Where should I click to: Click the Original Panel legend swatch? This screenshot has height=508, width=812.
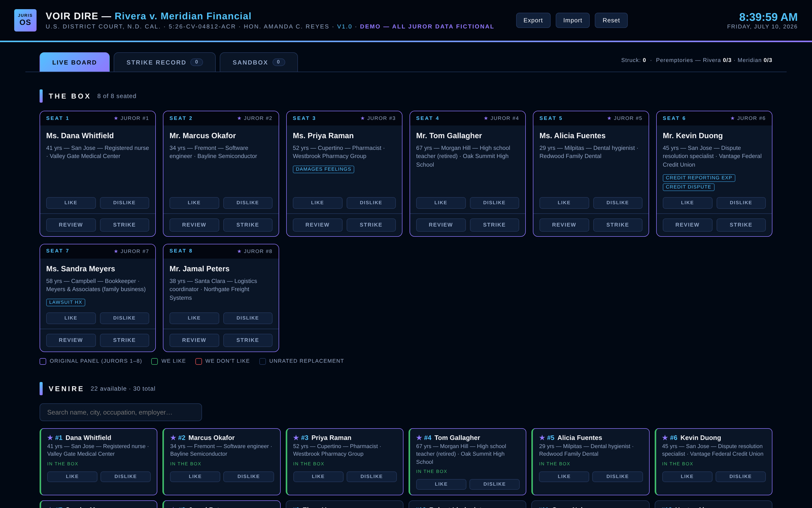pos(43,361)
